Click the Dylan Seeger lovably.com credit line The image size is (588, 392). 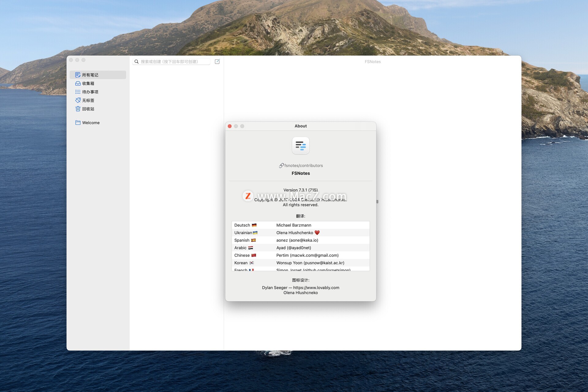click(301, 288)
